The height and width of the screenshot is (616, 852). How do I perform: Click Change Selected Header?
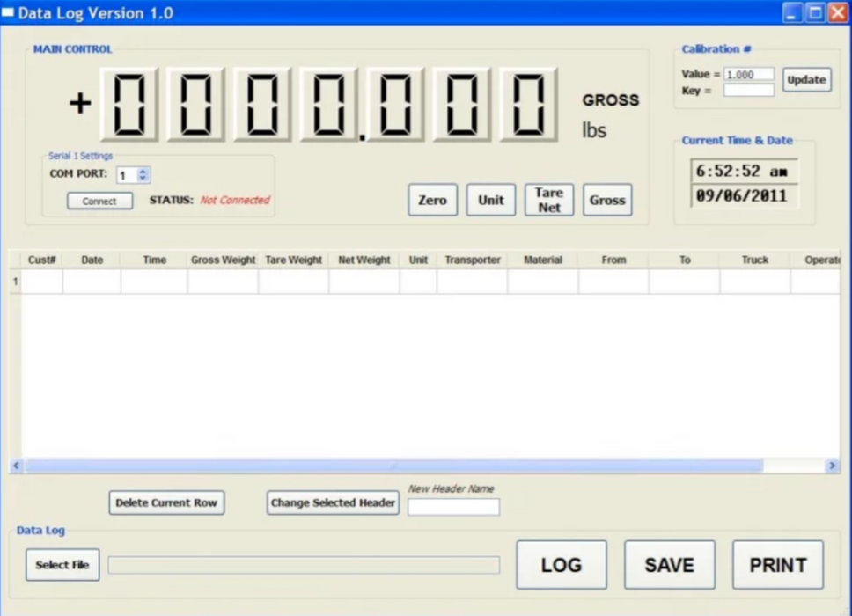point(332,502)
